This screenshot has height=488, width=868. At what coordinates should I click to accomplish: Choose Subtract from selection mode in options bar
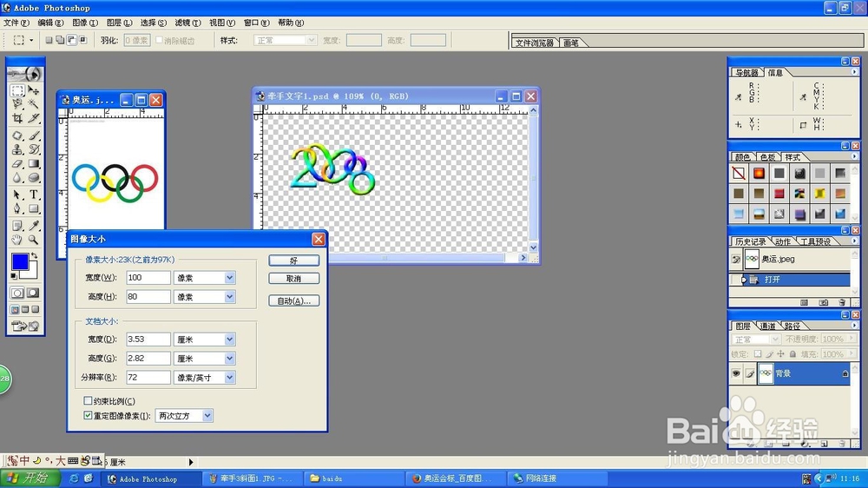71,40
